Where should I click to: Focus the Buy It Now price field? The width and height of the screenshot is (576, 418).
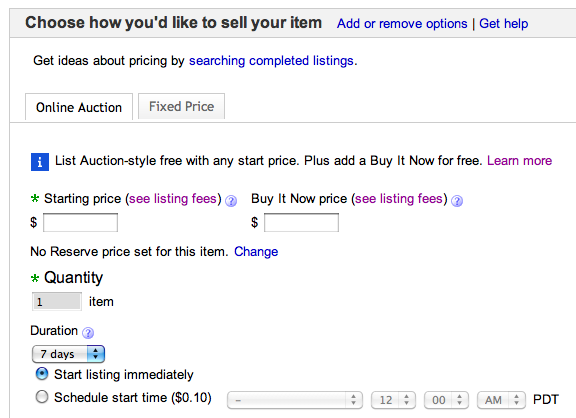pos(301,223)
